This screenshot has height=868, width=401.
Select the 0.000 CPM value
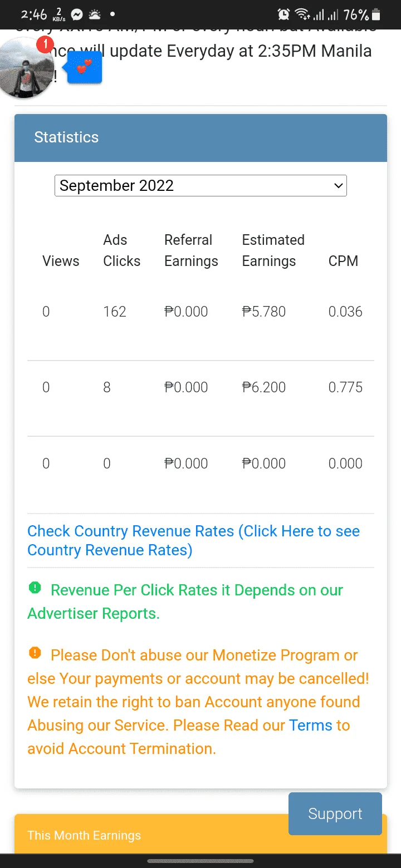point(345,463)
